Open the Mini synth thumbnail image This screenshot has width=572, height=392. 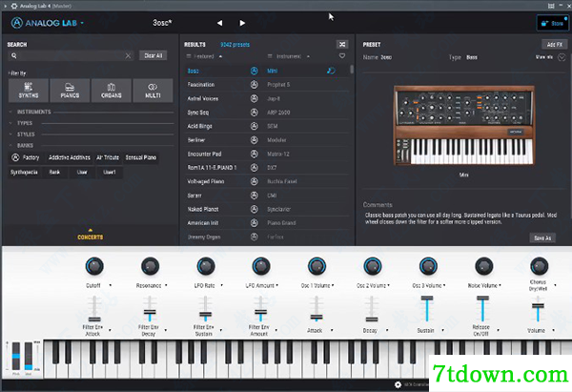[x=463, y=126]
